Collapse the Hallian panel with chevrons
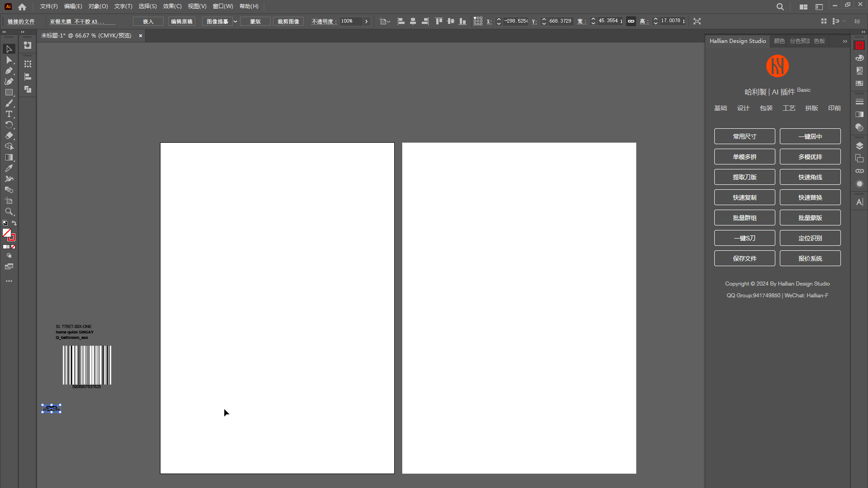The height and width of the screenshot is (488, 868). pos(844,41)
